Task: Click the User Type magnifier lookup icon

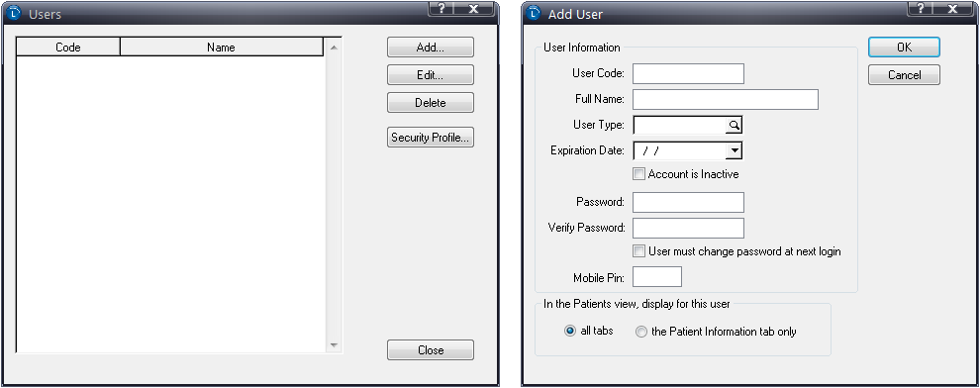Action: pos(734,126)
